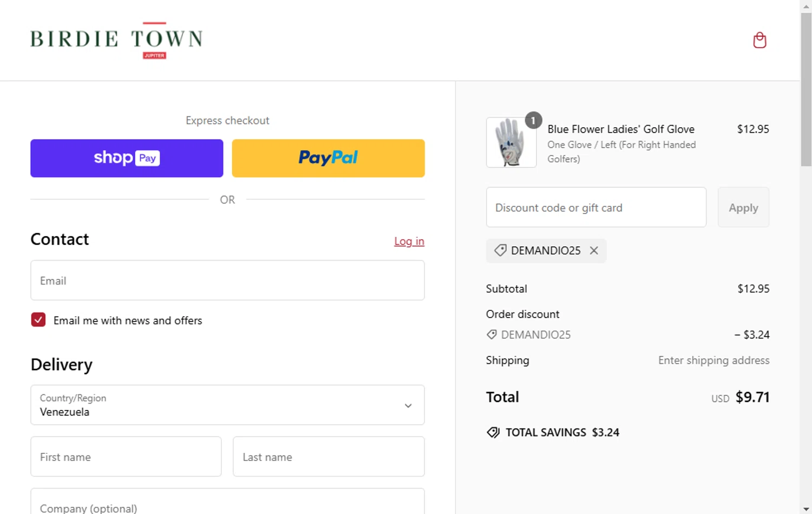
Task: Pay with Shop Pay express checkout
Action: (x=127, y=158)
